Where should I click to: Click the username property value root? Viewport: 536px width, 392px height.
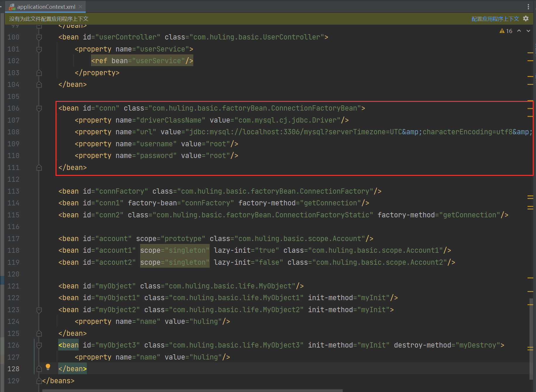tap(218, 144)
